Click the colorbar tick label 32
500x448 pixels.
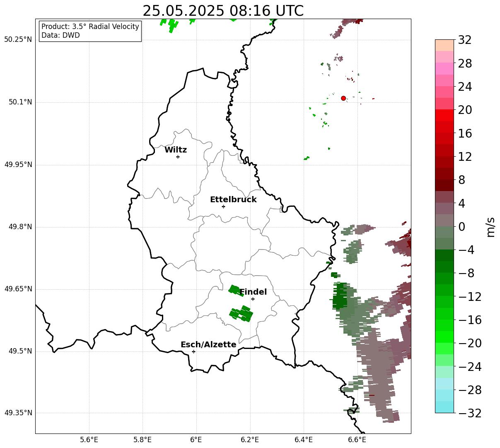pos(465,40)
